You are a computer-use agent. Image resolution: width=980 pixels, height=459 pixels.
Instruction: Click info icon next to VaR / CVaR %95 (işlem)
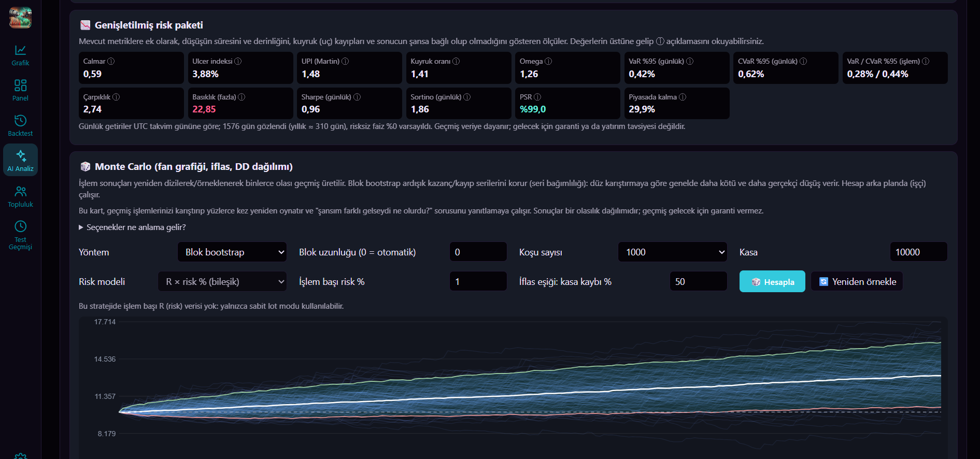click(926, 61)
